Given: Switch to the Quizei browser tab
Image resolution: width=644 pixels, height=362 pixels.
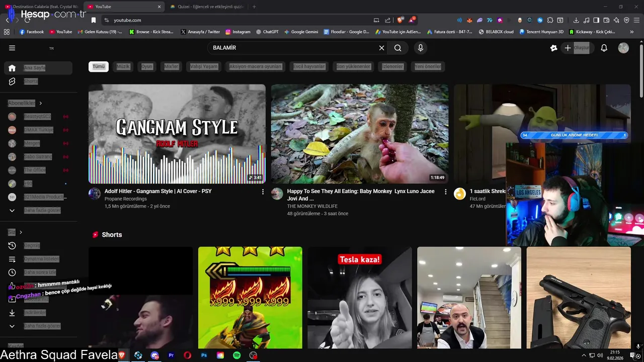Looking at the screenshot, I should pos(207,7).
